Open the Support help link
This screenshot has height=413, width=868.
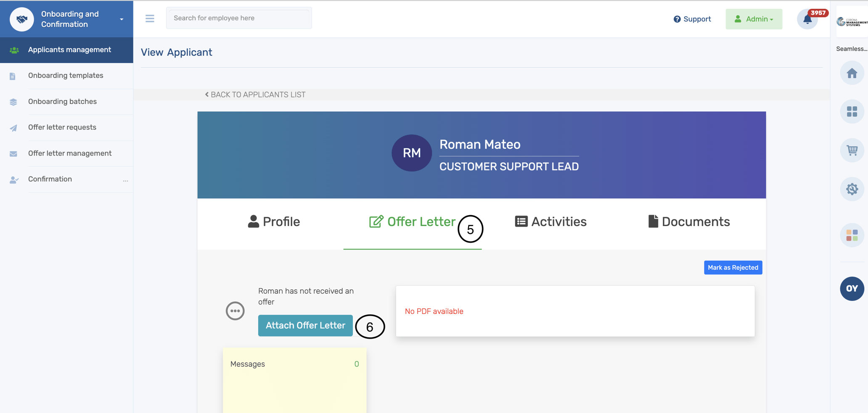692,19
